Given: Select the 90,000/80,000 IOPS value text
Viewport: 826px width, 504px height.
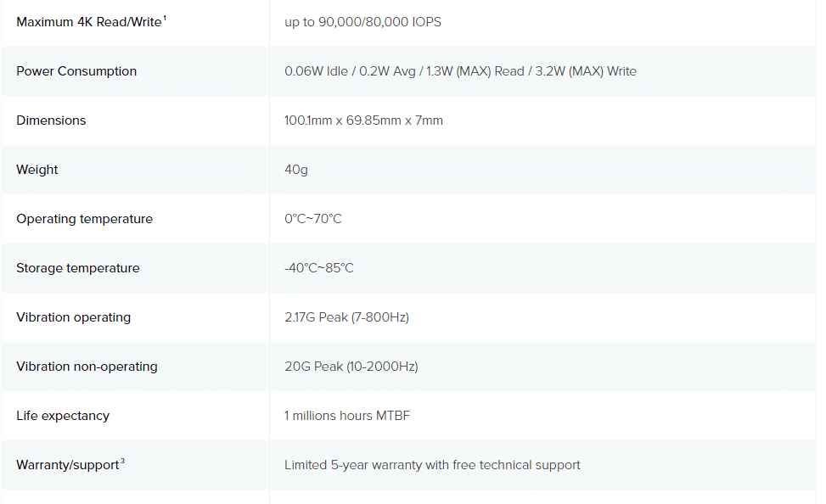Looking at the screenshot, I should coord(362,22).
